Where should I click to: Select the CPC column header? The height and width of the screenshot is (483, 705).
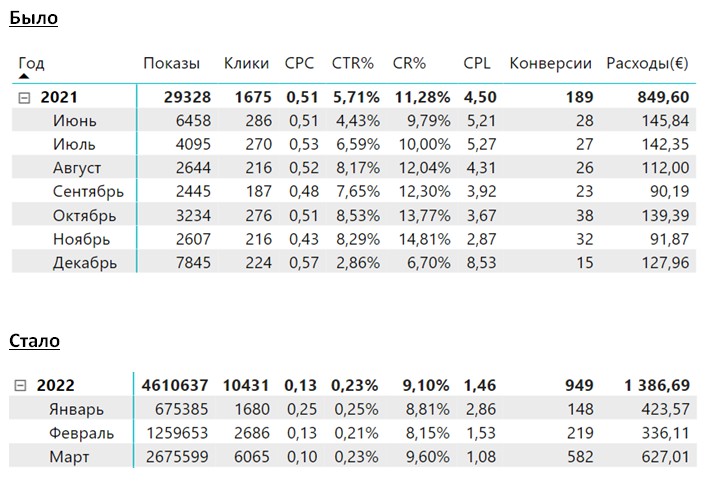(299, 63)
